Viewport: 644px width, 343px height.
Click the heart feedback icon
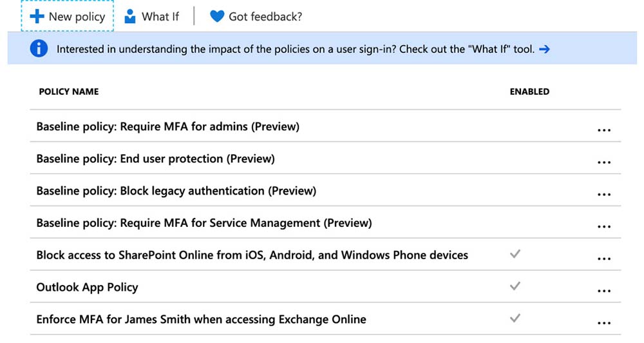click(217, 16)
